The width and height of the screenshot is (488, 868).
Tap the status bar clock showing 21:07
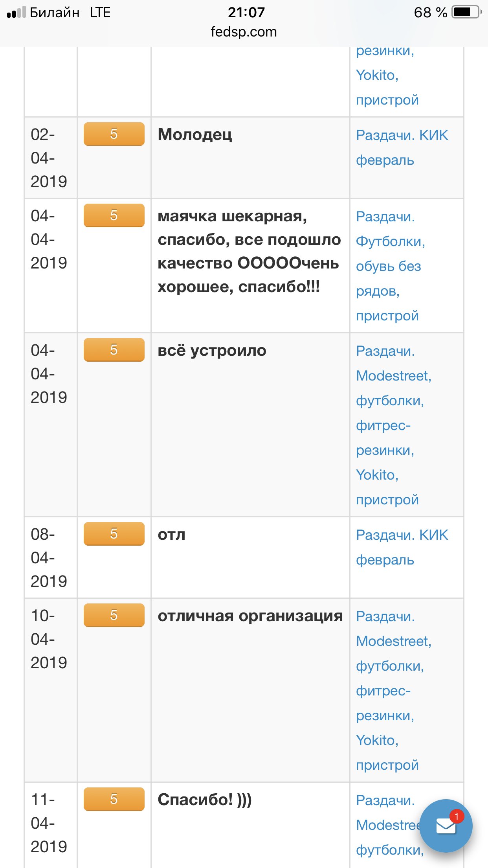click(x=246, y=12)
